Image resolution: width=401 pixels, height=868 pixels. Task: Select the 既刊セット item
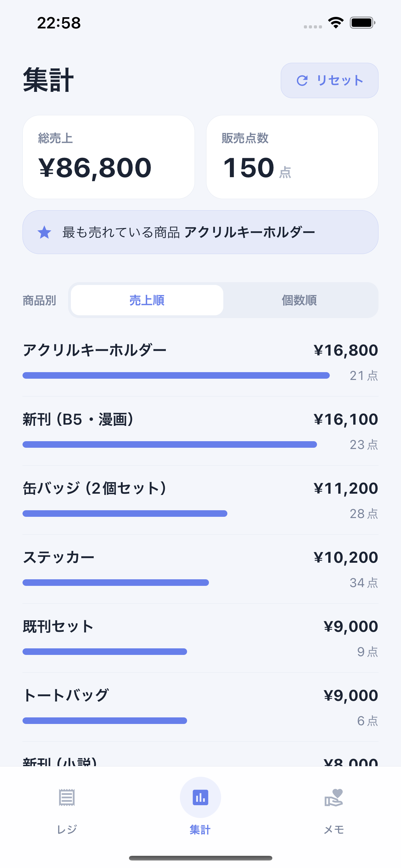click(x=200, y=638)
